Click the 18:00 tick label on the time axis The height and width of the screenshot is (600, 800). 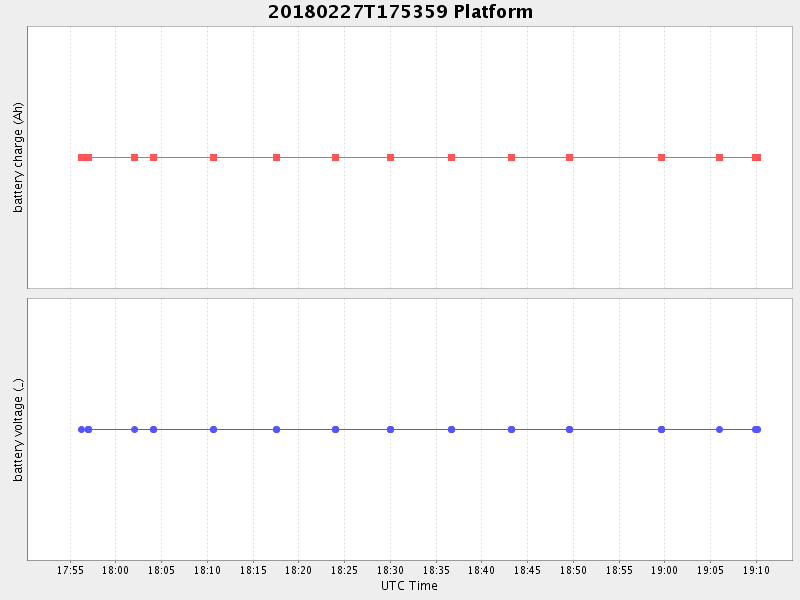115,570
